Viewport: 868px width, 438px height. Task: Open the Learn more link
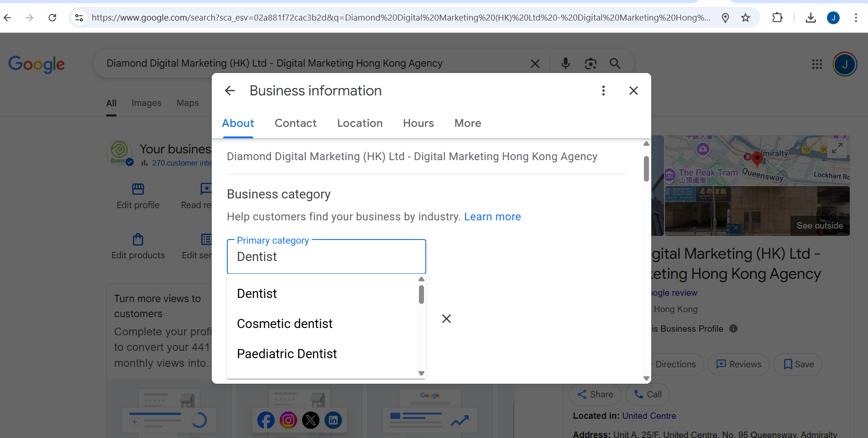pyautogui.click(x=492, y=217)
